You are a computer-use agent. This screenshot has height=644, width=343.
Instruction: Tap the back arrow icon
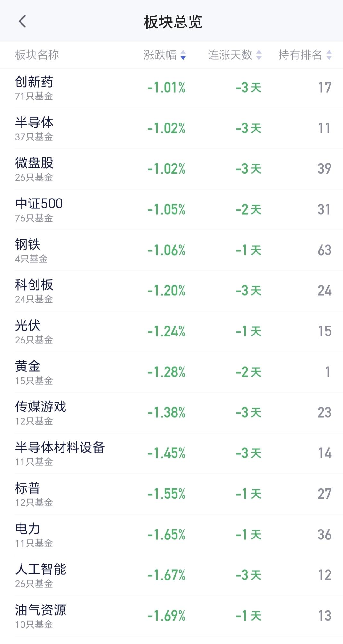[22, 22]
